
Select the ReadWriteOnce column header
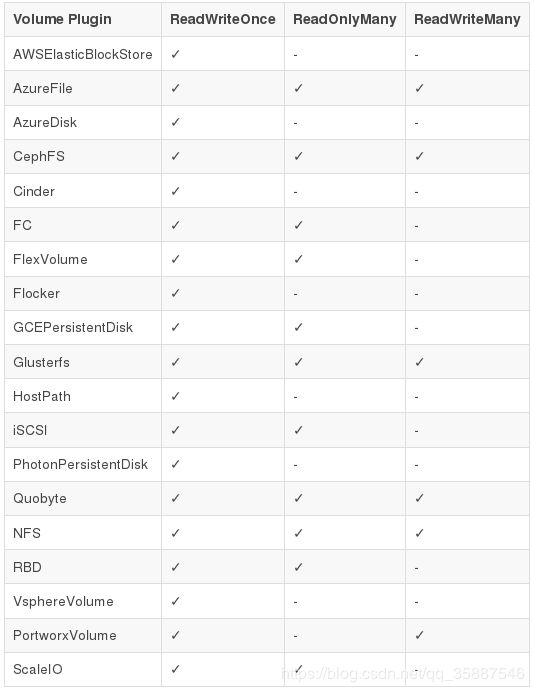[223, 19]
